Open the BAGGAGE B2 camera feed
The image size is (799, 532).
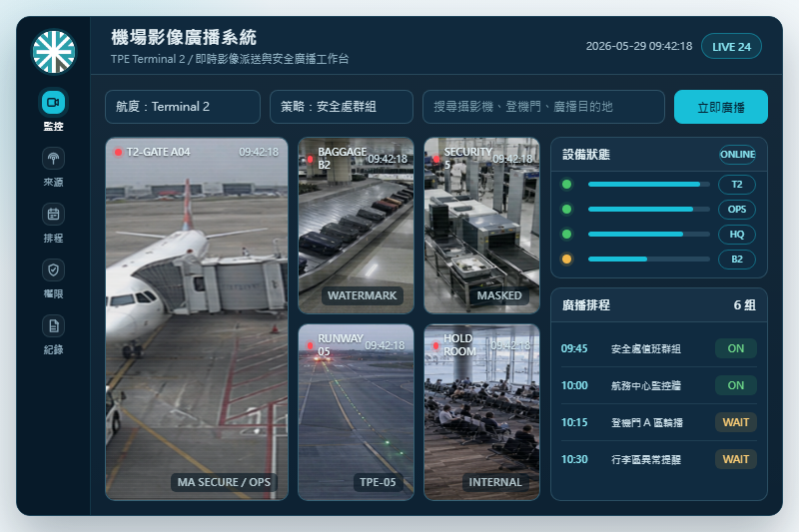[x=356, y=226]
